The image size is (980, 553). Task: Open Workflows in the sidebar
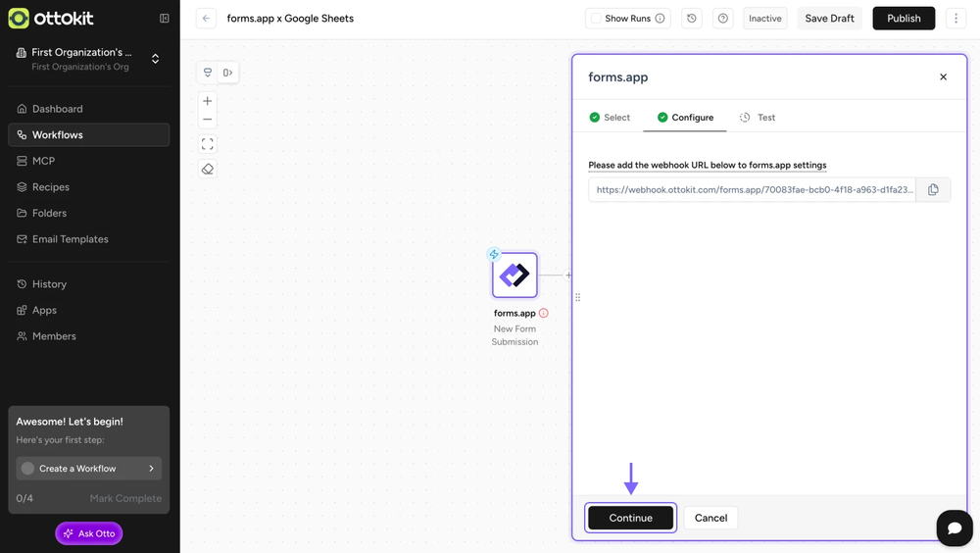click(x=89, y=134)
